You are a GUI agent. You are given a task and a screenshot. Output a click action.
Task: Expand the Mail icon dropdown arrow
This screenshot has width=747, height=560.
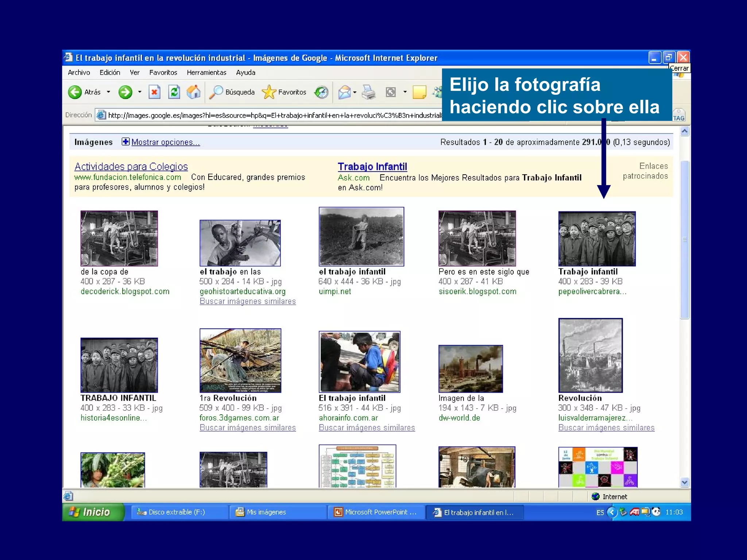click(x=355, y=92)
